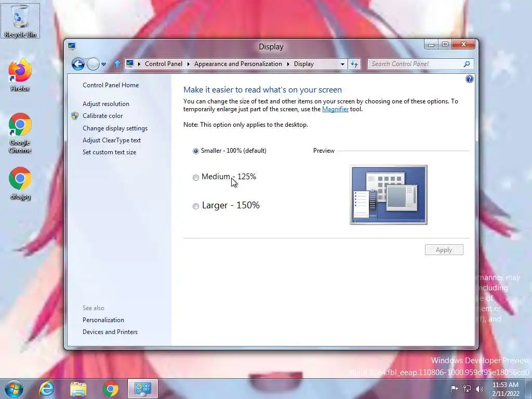
Task: Open File Explorer from taskbar
Action: (78, 389)
